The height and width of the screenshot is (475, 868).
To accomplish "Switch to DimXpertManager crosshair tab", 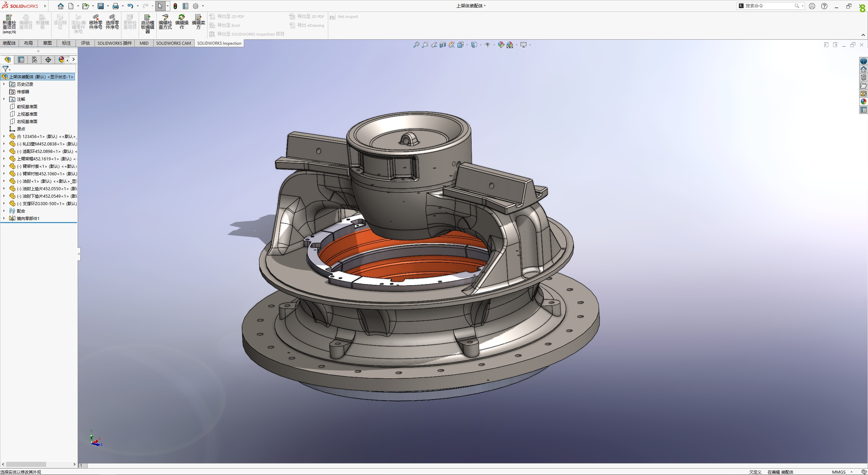I will [48, 60].
